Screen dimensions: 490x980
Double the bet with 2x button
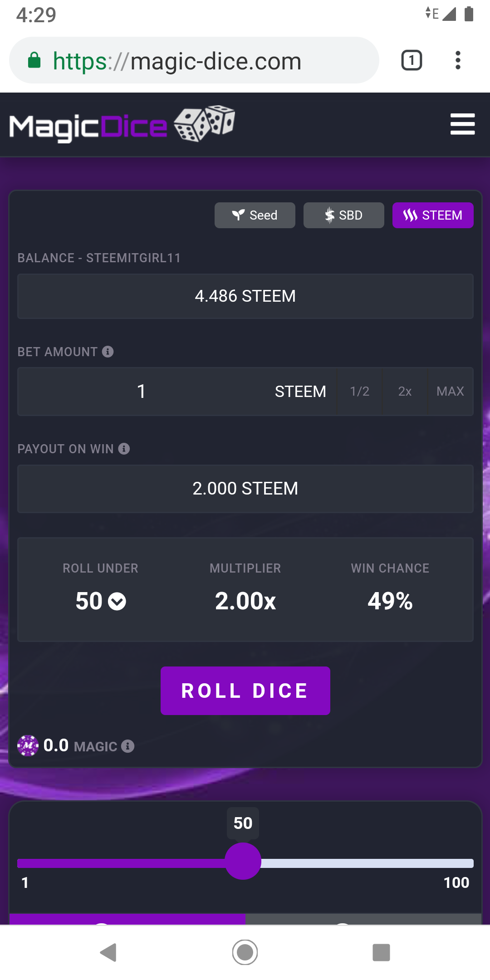[405, 392]
